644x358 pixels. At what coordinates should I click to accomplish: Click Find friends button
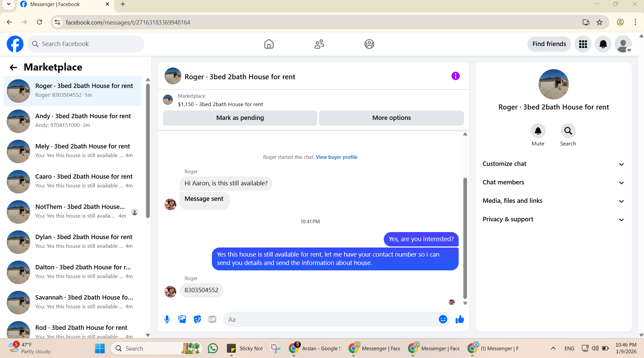[549, 44]
